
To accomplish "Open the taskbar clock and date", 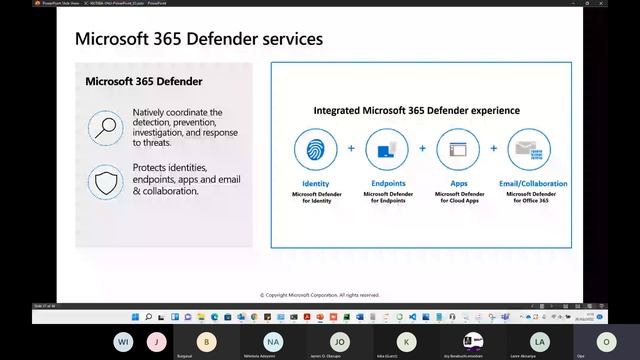I will click(x=584, y=317).
